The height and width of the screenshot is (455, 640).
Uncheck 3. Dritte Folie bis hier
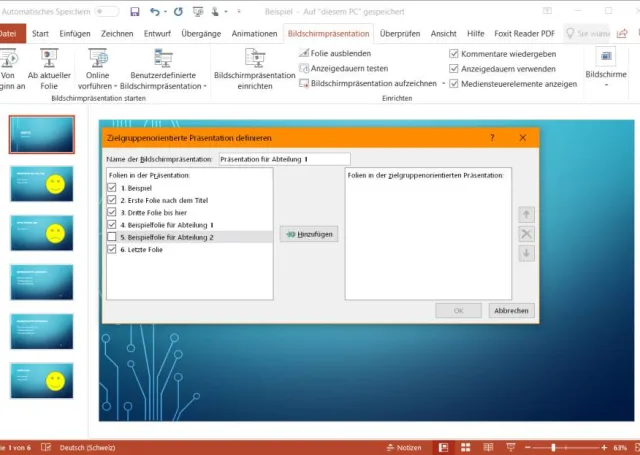pyautogui.click(x=111, y=212)
